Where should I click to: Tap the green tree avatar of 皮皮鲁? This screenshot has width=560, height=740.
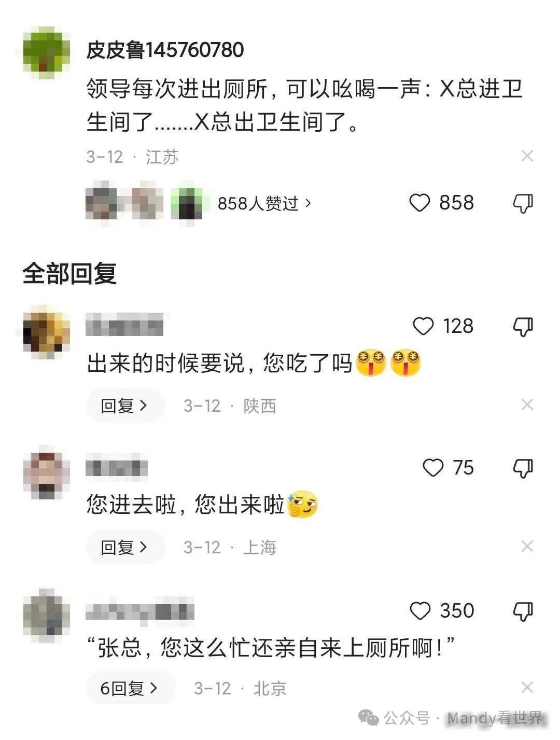click(x=47, y=52)
